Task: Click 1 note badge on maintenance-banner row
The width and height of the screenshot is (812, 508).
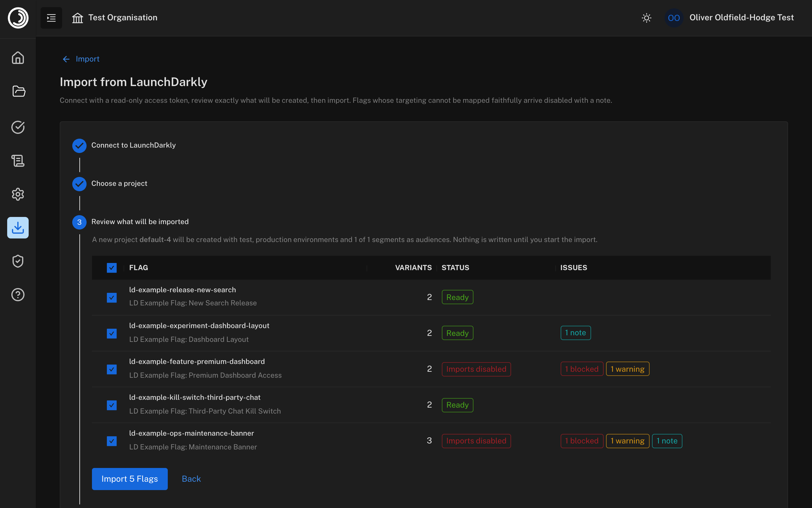Action: (x=667, y=441)
